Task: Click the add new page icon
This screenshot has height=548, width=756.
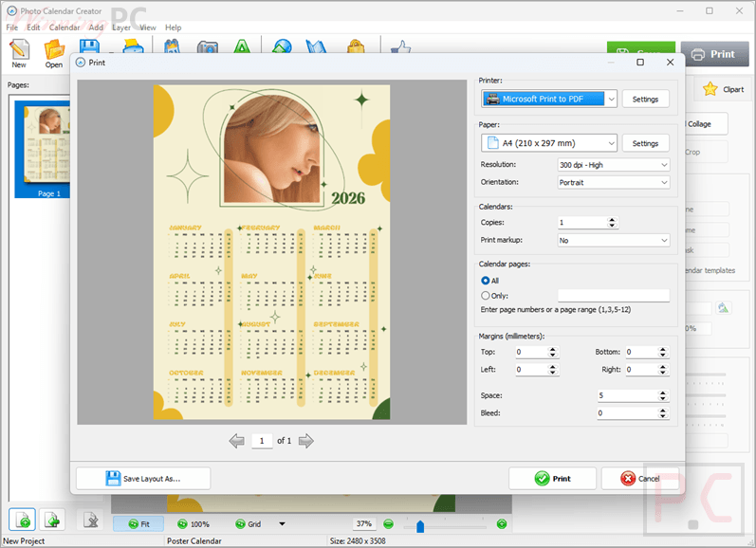Action: [22, 521]
